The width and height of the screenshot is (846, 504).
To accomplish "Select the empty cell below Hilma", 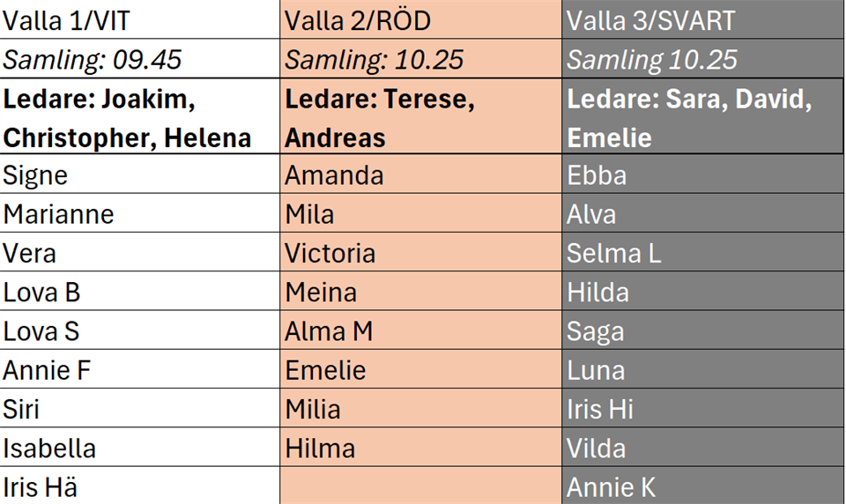I will click(421, 485).
